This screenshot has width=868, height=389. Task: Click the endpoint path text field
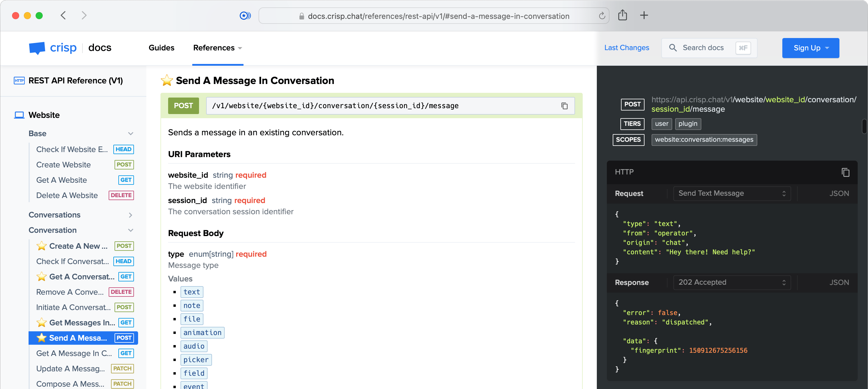click(x=390, y=106)
